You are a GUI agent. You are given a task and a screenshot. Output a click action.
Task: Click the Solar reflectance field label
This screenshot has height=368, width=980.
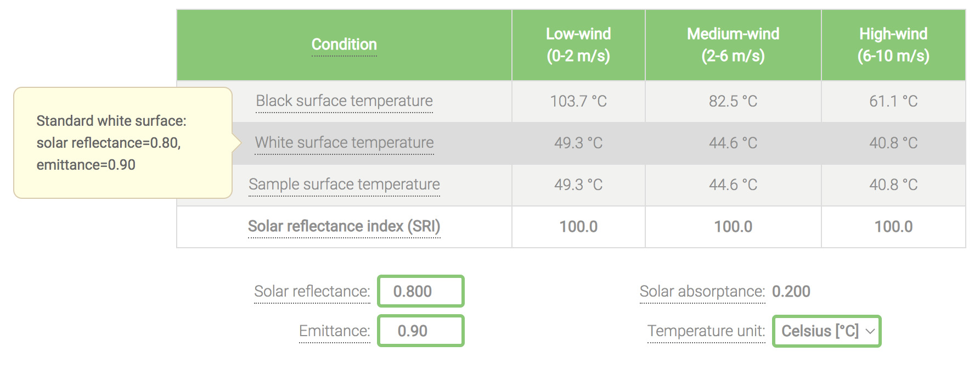(x=312, y=291)
